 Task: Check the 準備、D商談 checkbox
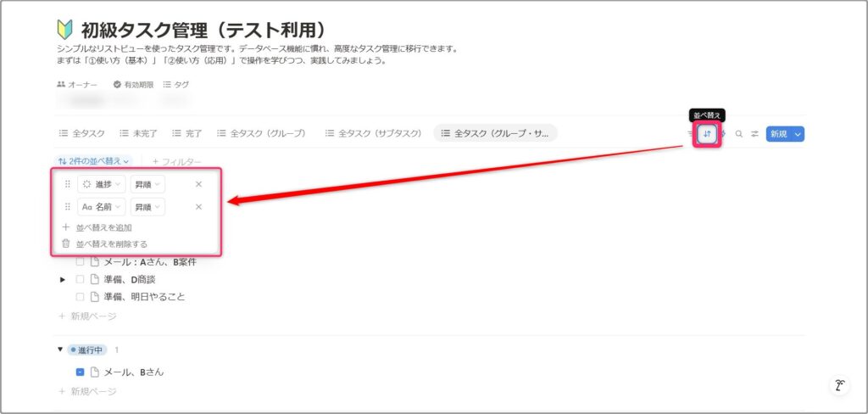80,279
